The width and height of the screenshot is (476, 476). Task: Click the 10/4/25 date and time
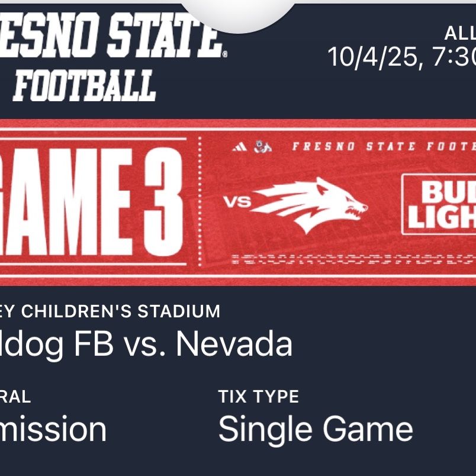tap(401, 57)
